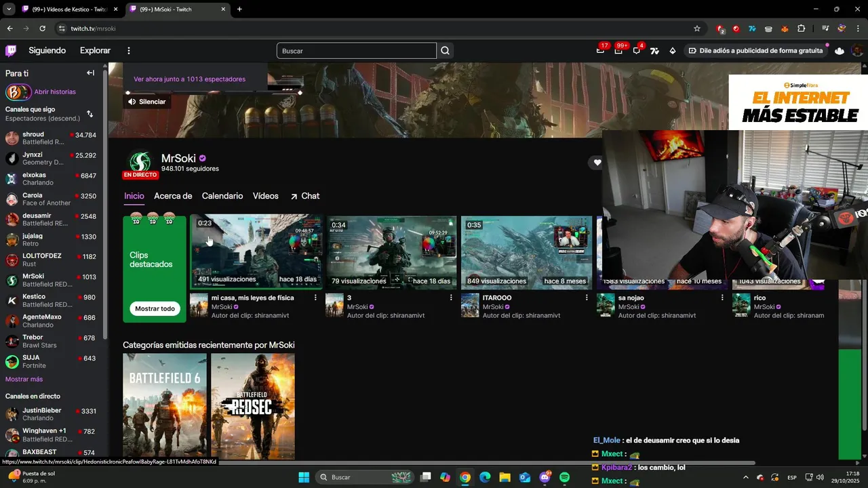The image size is (868, 488).
Task: Open JustinBieber channel in sidebar
Action: (x=52, y=414)
